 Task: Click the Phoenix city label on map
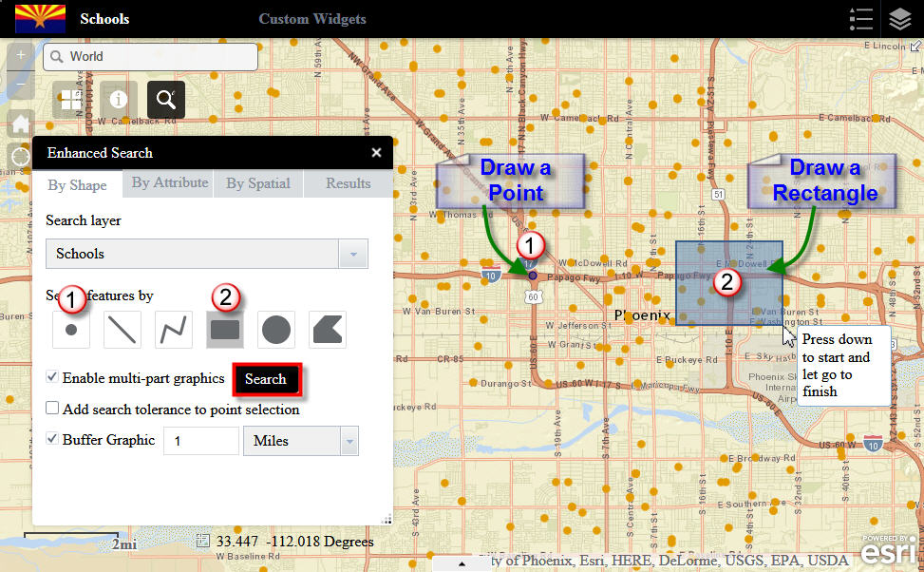tap(642, 315)
